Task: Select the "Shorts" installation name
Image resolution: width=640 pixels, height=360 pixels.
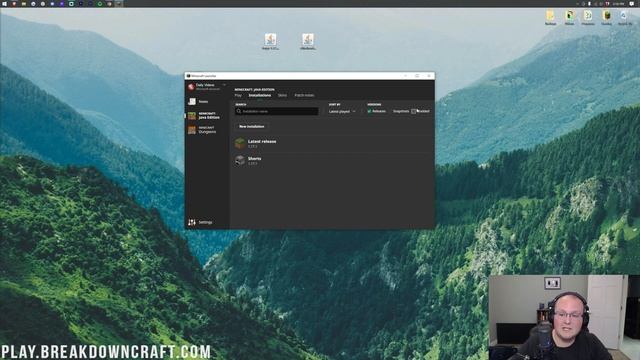Action: click(254, 158)
